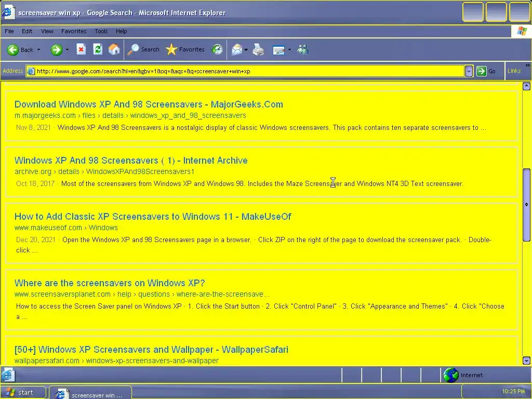This screenshot has width=532, height=399.
Task: Stop page loading with red X icon
Action: click(81, 49)
